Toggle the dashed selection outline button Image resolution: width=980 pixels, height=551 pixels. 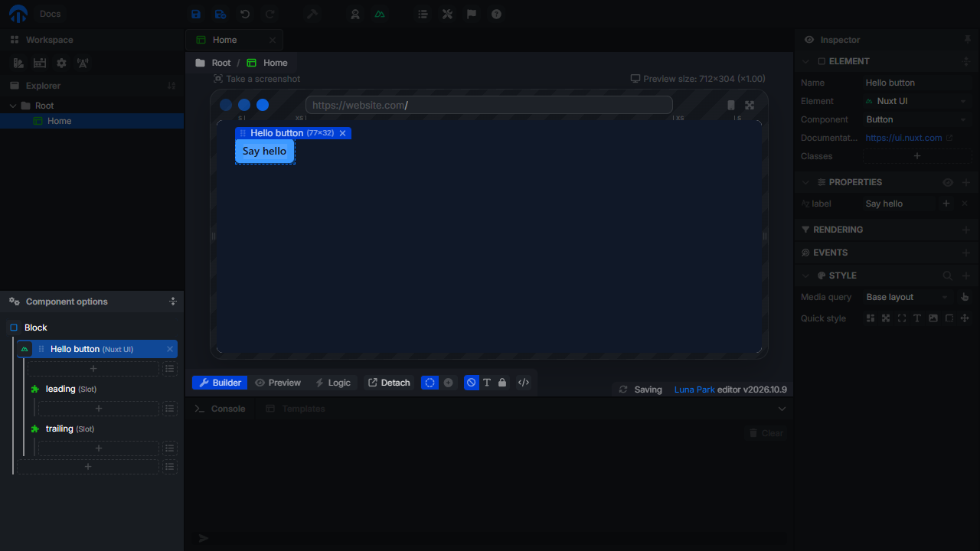coord(430,383)
